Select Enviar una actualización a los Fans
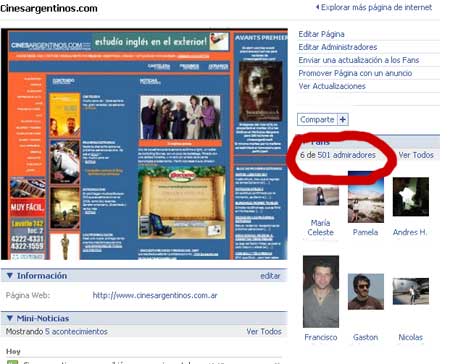 pos(359,60)
